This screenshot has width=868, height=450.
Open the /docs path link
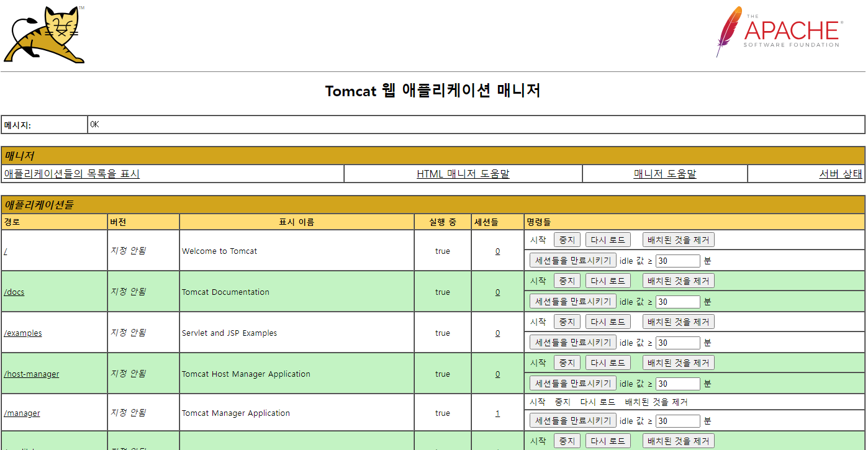coord(14,292)
